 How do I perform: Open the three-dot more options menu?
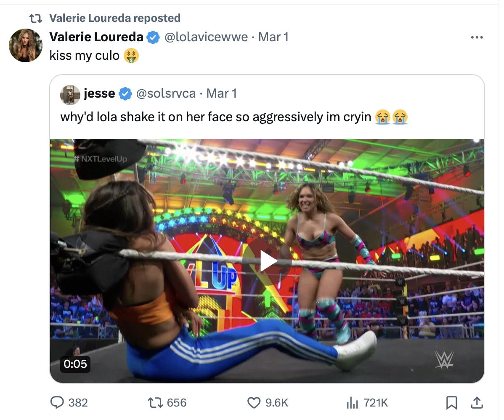point(477,37)
